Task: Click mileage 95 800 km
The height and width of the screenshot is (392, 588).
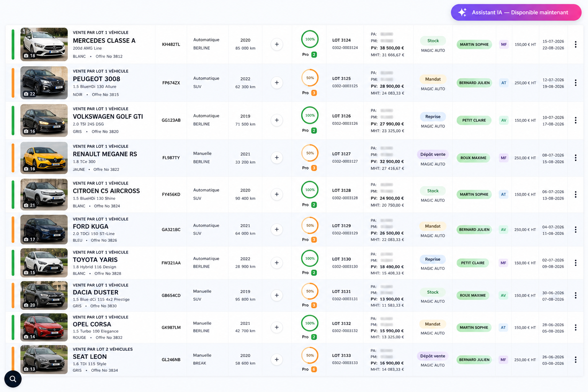Action: [245, 299]
